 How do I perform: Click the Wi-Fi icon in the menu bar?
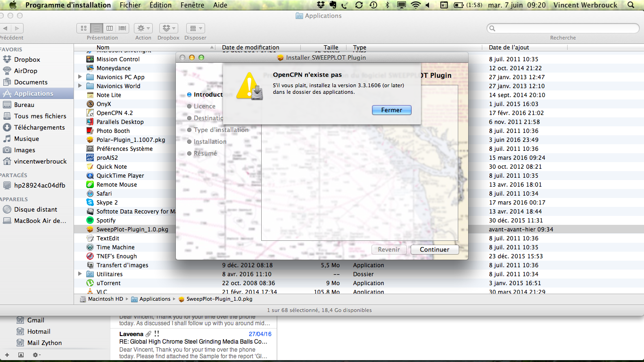tap(415, 5)
